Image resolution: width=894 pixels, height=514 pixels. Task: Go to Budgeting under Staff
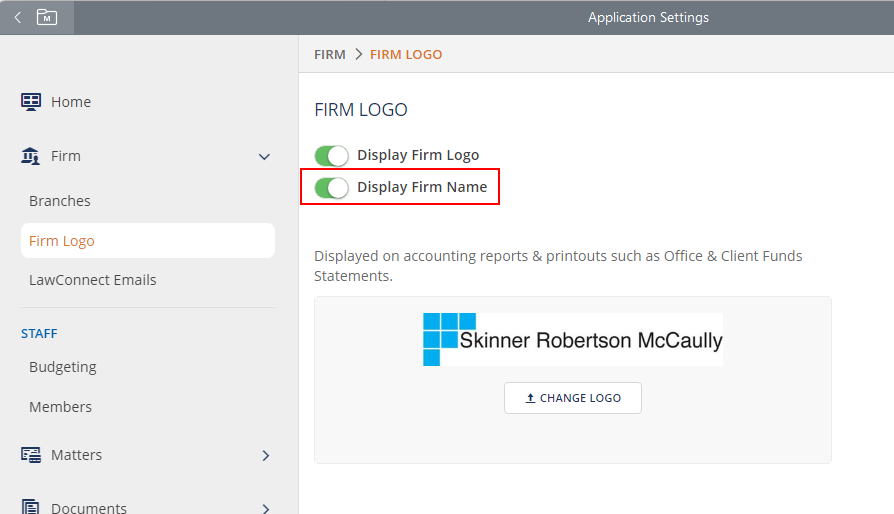click(x=63, y=367)
